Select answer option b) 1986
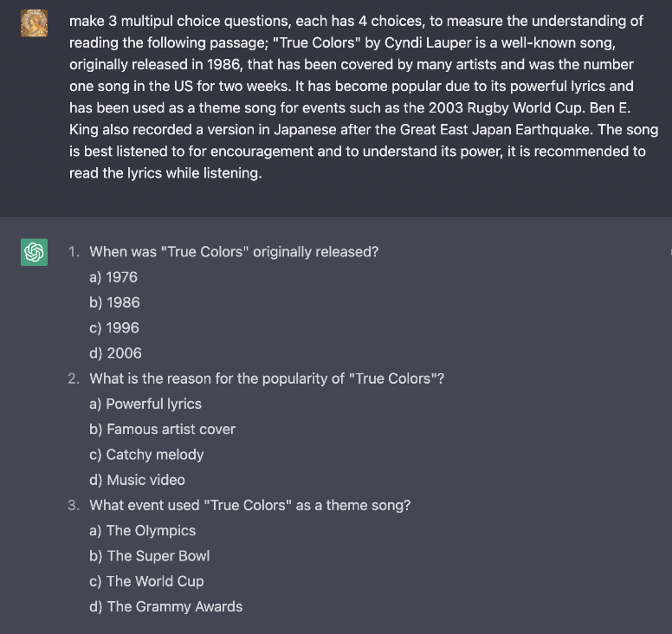The width and height of the screenshot is (672, 634). coord(114,302)
